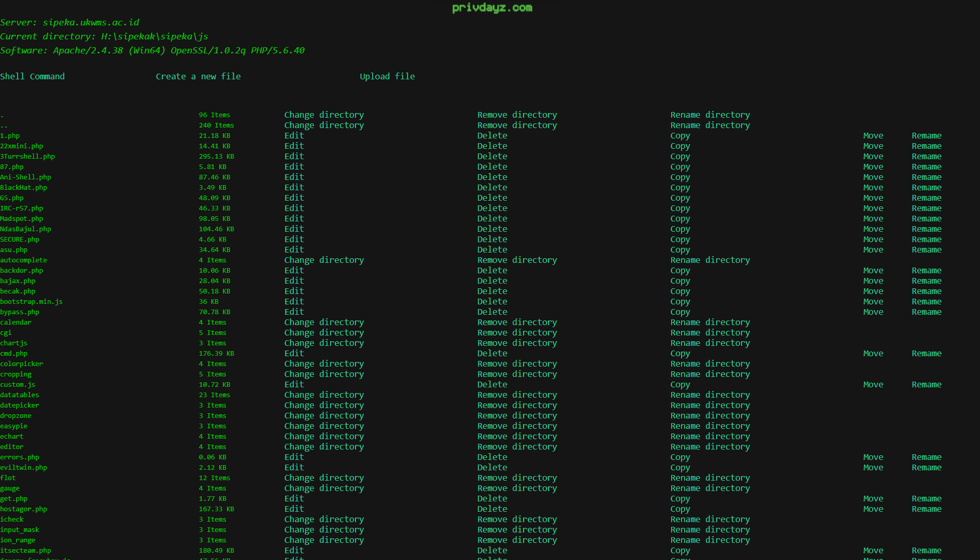Click the '96 Items' count text
This screenshot has height=560, width=980.
point(214,115)
